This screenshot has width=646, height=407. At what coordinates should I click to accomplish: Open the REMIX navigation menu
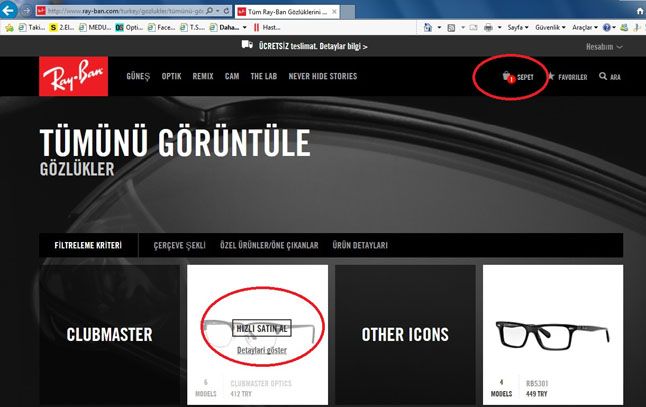coord(203,76)
